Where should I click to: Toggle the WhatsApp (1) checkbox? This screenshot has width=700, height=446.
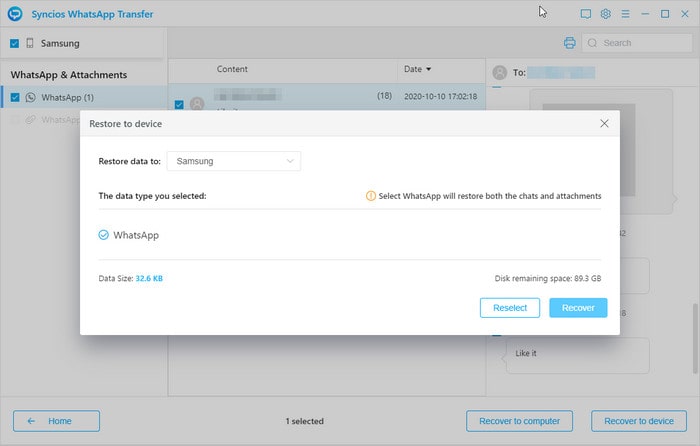pyautogui.click(x=15, y=97)
